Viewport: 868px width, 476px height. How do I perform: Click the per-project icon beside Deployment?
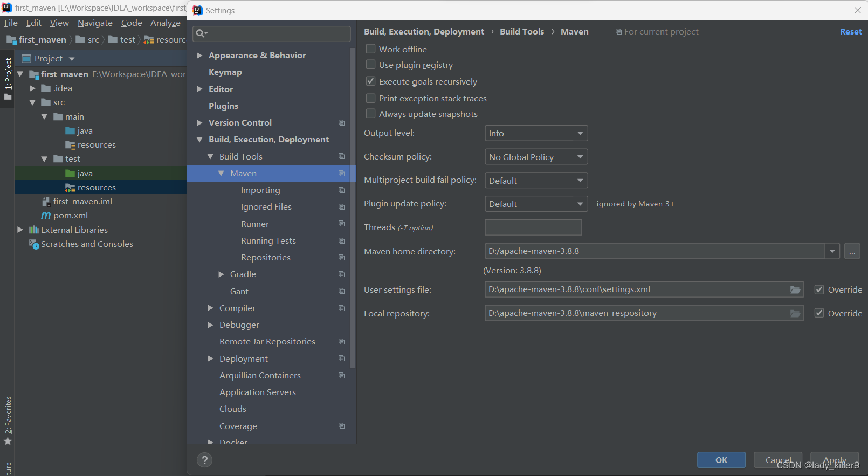(341, 358)
